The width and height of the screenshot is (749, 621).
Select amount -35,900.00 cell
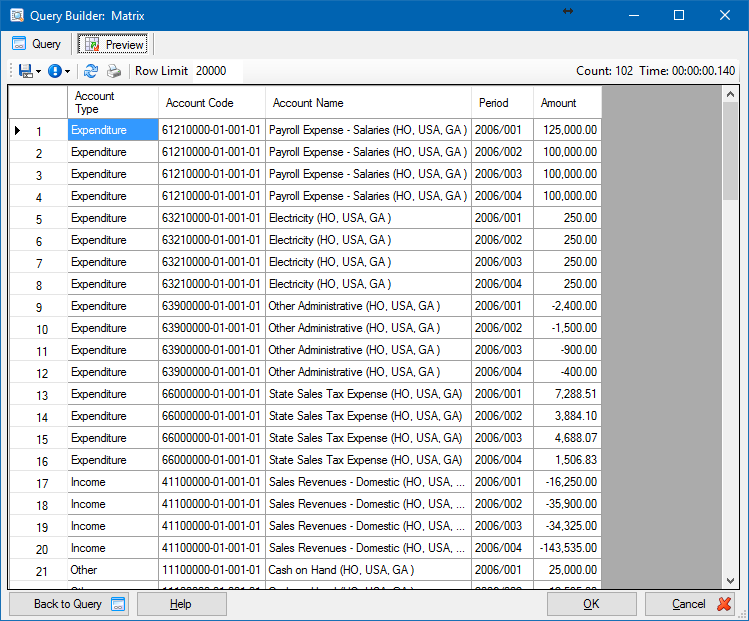pyautogui.click(x=567, y=503)
